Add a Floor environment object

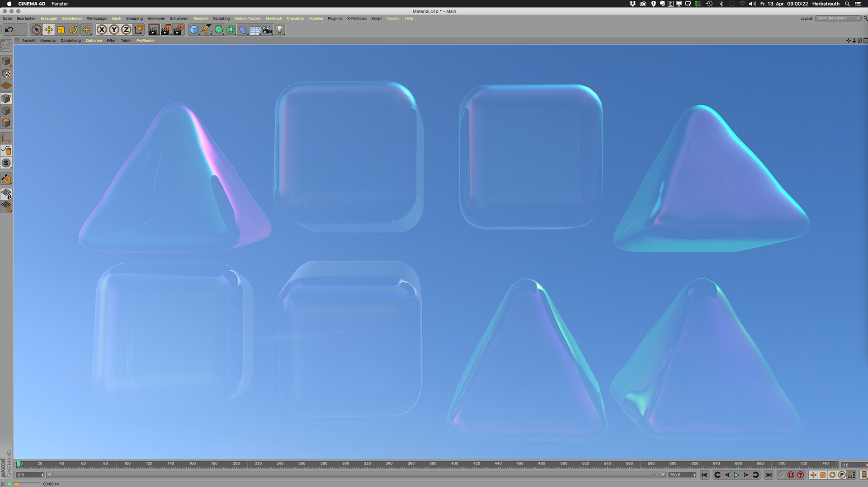click(255, 30)
